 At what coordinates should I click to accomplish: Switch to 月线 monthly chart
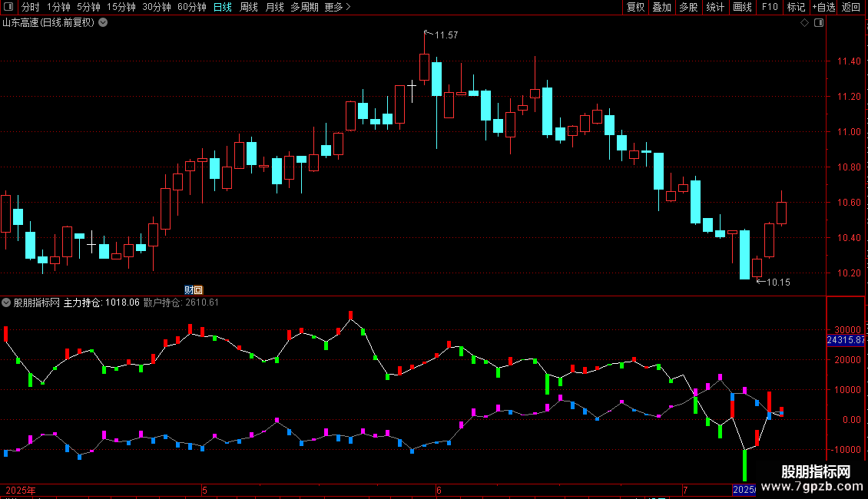coord(274,7)
